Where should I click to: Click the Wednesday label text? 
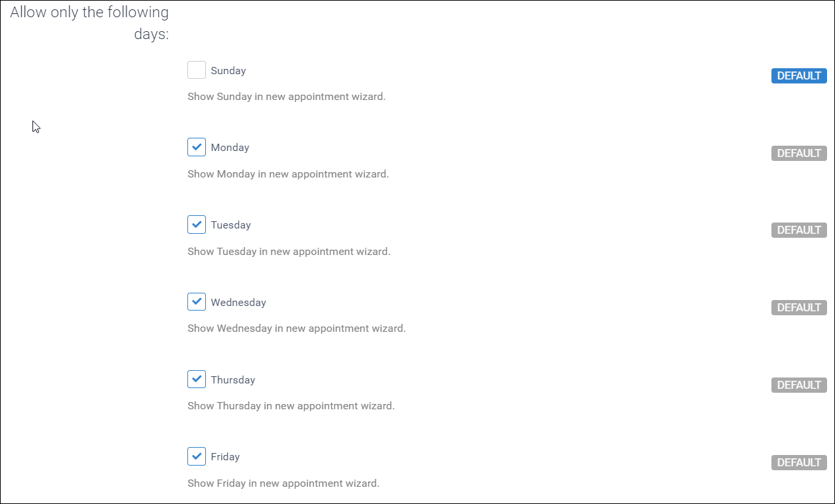pyautogui.click(x=238, y=303)
